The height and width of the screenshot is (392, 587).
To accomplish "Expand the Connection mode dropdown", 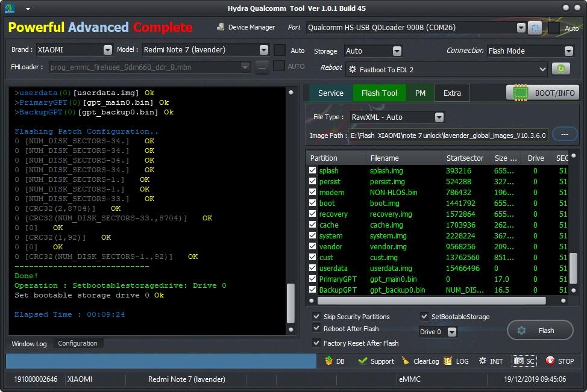I will [569, 51].
